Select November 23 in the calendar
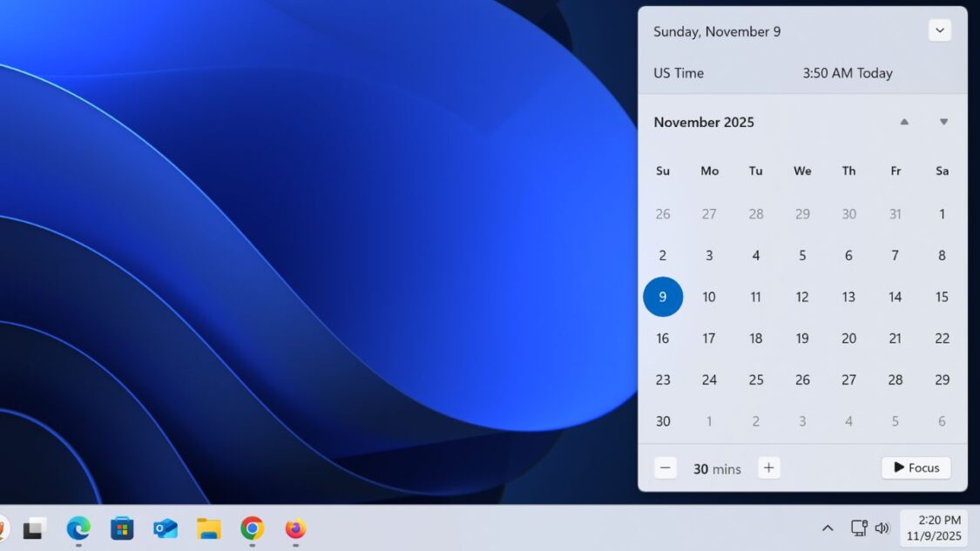This screenshot has height=551, width=980. 663,380
